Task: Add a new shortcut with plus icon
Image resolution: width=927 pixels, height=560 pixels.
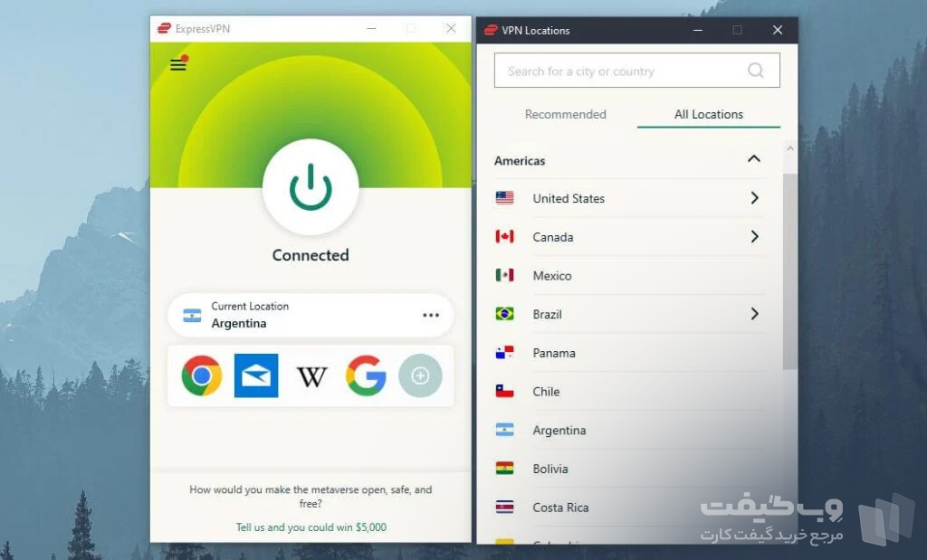Action: tap(420, 375)
